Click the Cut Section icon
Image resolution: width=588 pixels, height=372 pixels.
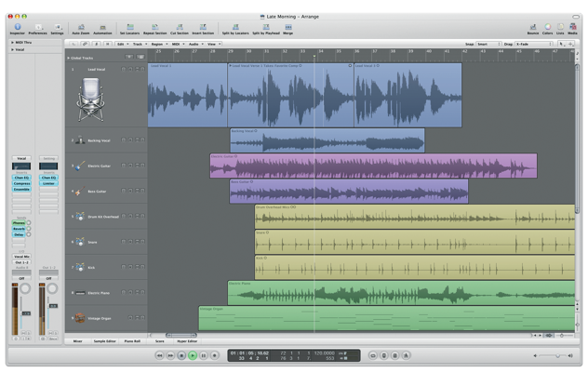coord(180,27)
